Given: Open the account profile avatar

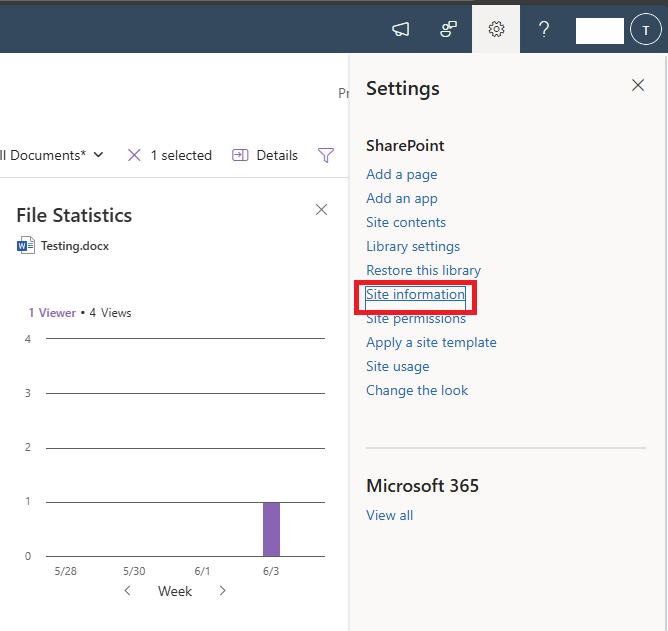Looking at the screenshot, I should tap(646, 30).
